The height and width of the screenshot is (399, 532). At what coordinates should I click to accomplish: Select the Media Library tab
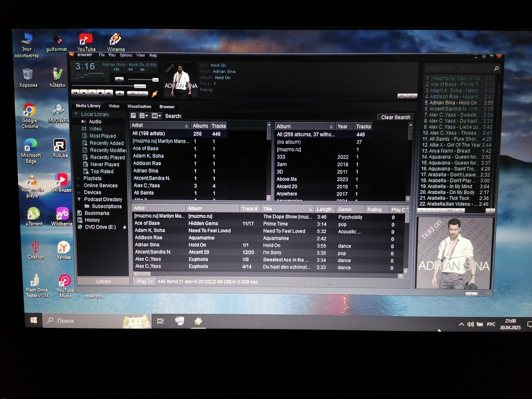pyautogui.click(x=88, y=106)
